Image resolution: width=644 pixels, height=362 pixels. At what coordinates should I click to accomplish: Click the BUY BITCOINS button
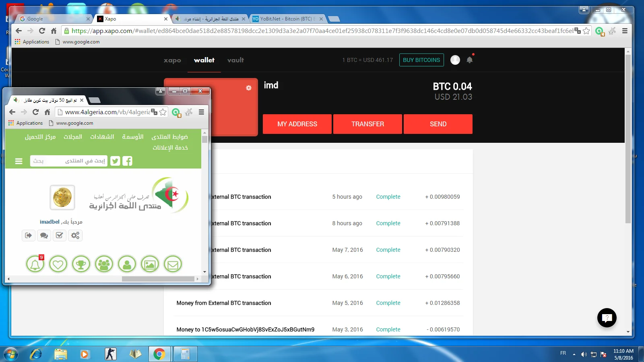pos(421,60)
